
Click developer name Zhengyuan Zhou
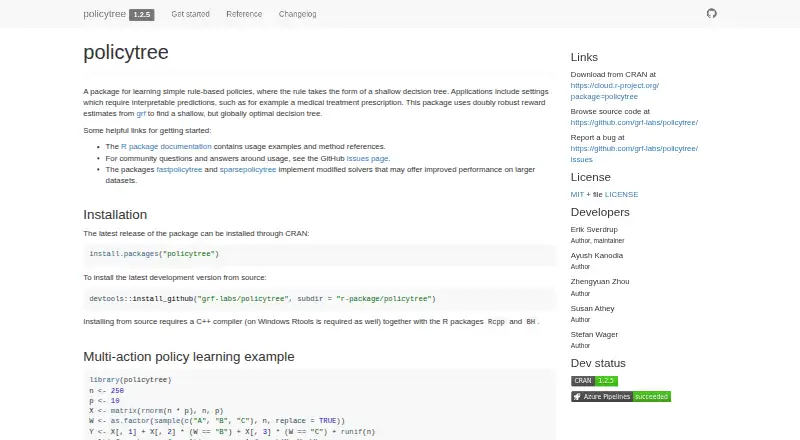[600, 282]
